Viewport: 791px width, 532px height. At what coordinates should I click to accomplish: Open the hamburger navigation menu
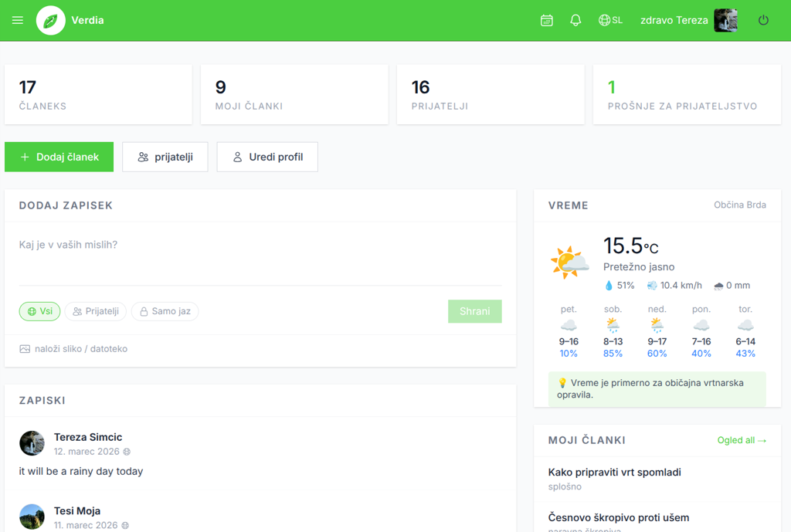click(x=18, y=20)
